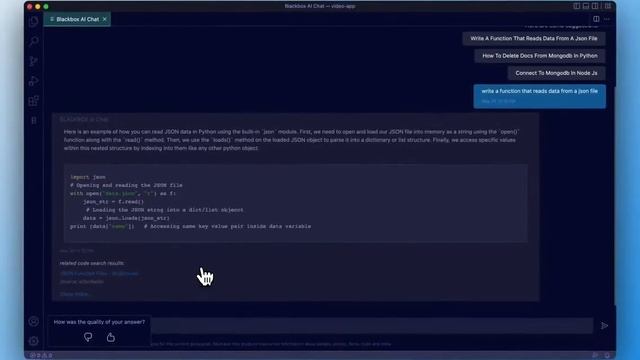Open the Customize Layout icon
The width and height of the screenshot is (640, 360).
pyautogui.click(x=608, y=6)
